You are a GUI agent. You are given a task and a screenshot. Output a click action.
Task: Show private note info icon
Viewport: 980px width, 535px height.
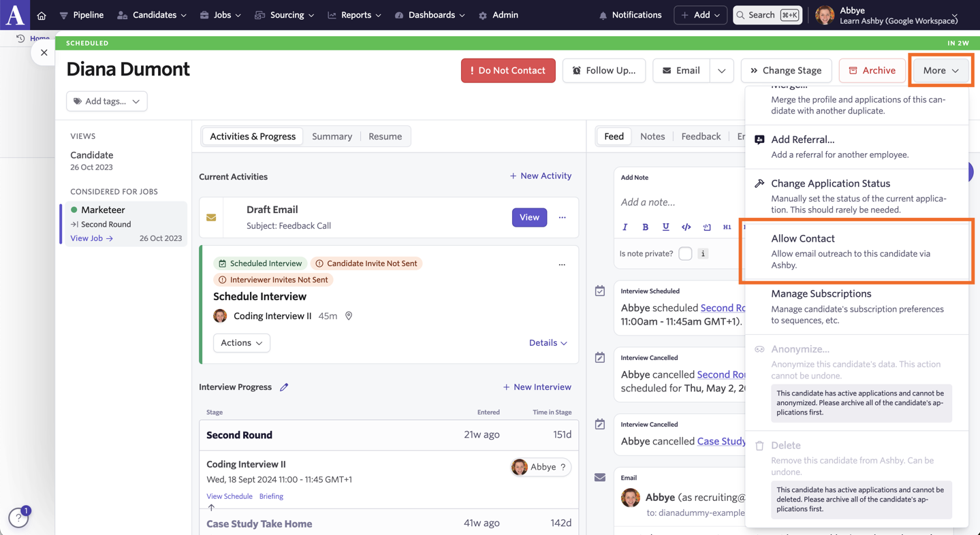(x=703, y=254)
